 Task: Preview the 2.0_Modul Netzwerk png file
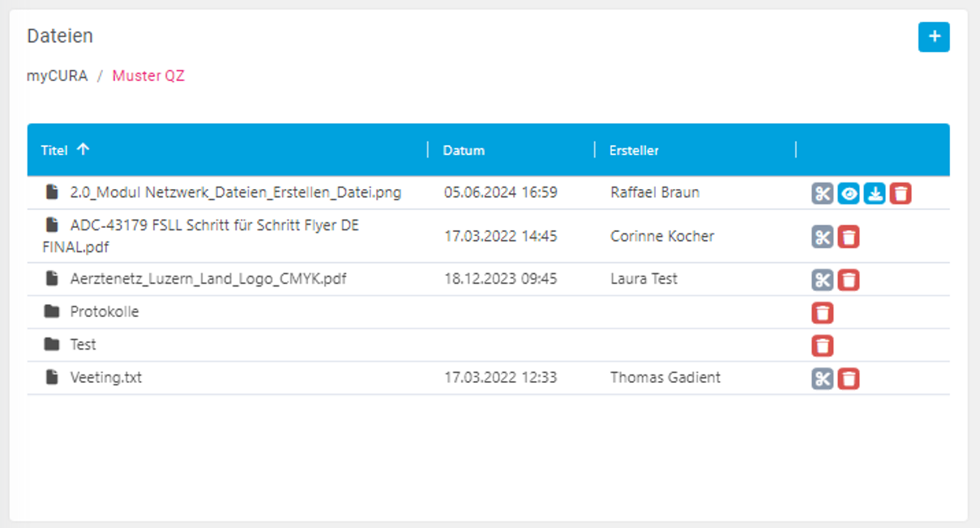849,194
